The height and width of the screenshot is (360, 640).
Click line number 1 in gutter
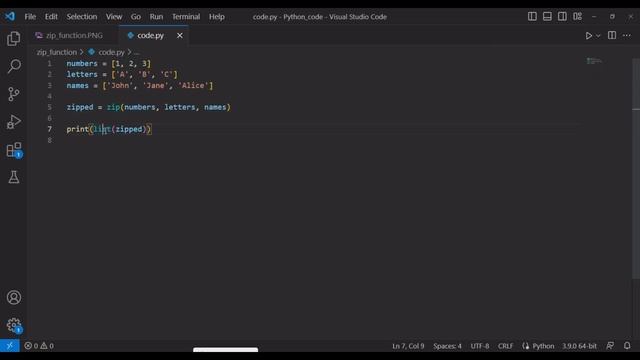pyautogui.click(x=49, y=63)
